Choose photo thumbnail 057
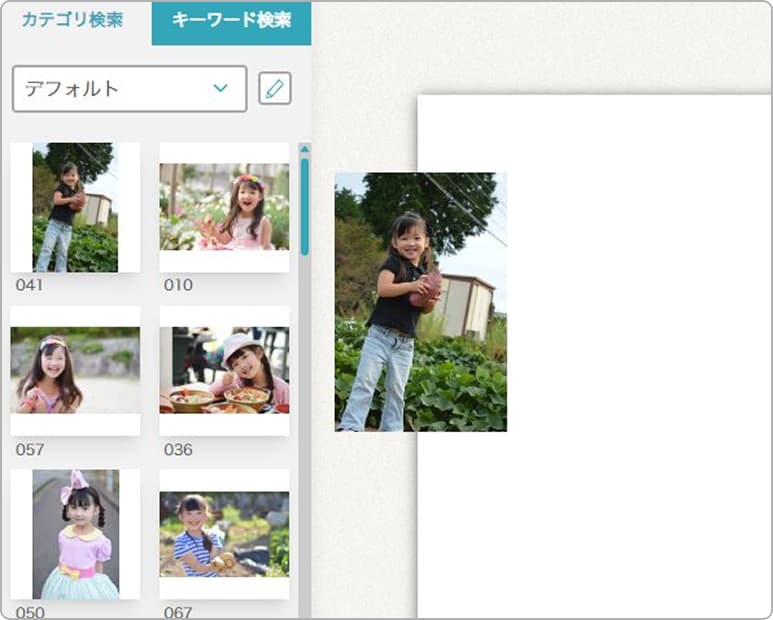This screenshot has height=620, width=773. click(75, 371)
